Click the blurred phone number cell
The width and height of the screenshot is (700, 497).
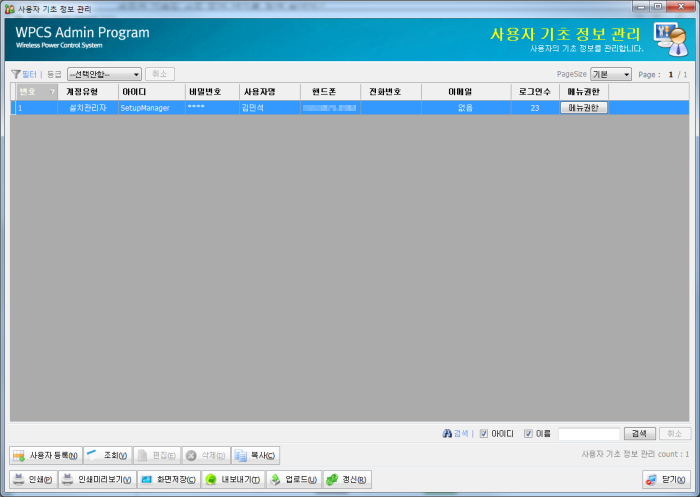pos(330,108)
